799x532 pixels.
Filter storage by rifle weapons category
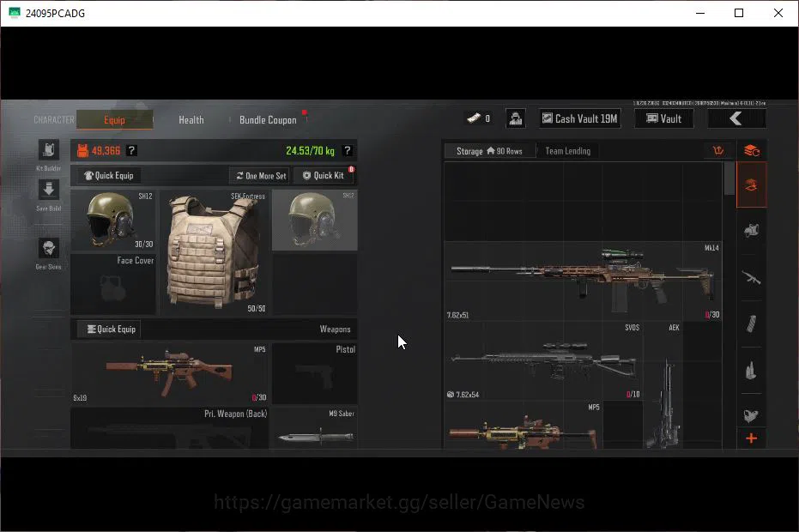752,277
